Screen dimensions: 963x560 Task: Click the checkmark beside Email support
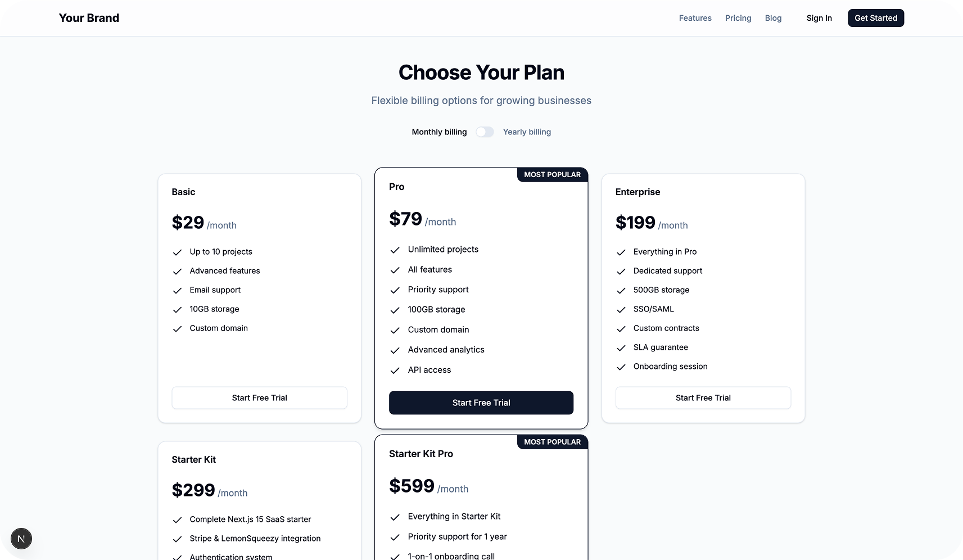[178, 291]
